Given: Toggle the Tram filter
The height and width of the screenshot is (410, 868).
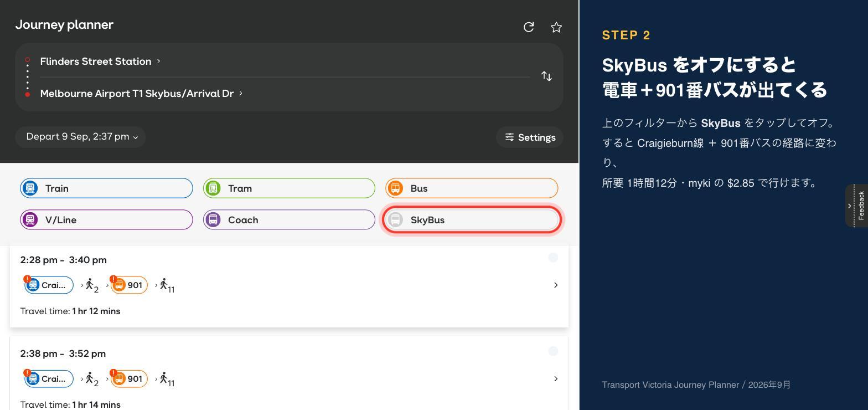Looking at the screenshot, I should tap(289, 188).
